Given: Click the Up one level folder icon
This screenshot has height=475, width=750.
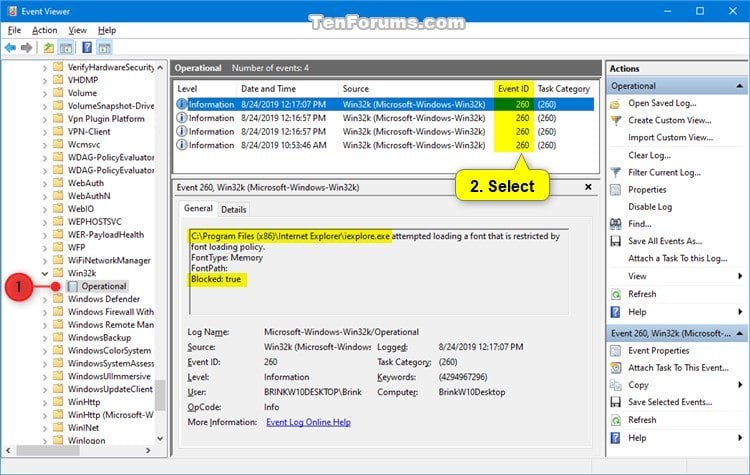Looking at the screenshot, I should [48, 47].
